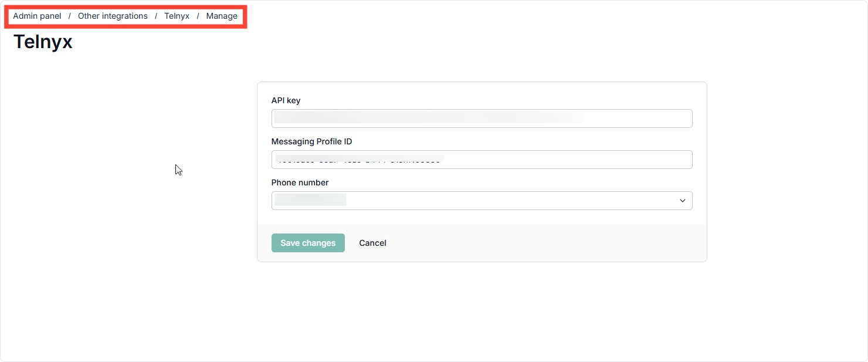The height and width of the screenshot is (362, 868).
Task: Click the Messaging Profile ID label
Action: point(311,141)
